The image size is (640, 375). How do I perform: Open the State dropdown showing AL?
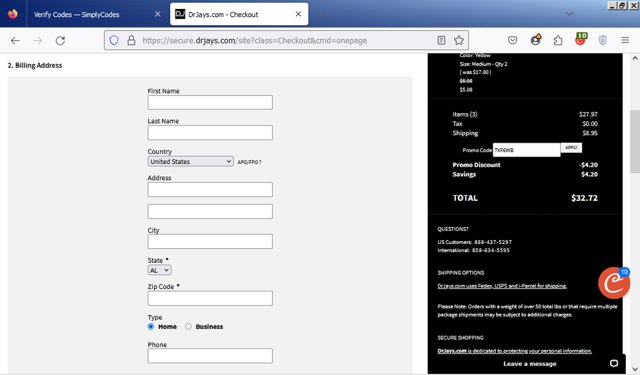pos(160,270)
